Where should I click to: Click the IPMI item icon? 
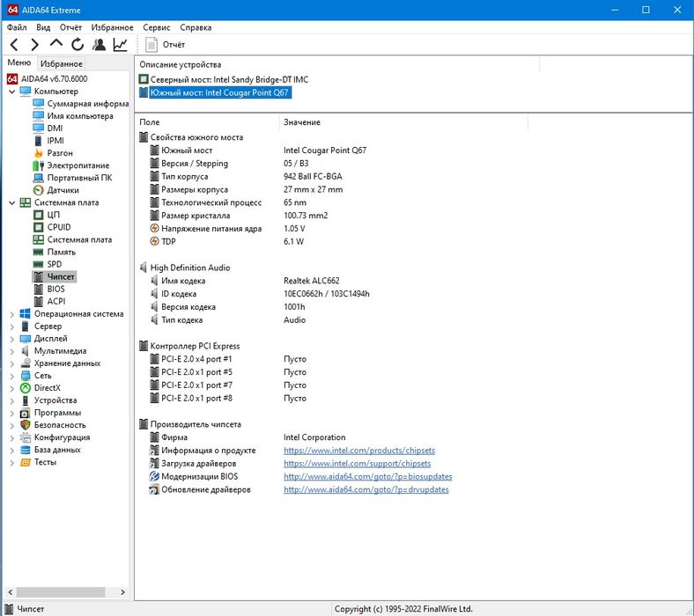coord(39,141)
